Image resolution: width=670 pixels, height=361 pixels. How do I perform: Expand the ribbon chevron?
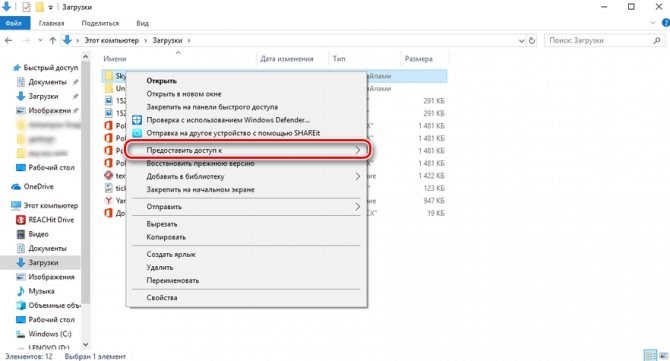click(653, 23)
